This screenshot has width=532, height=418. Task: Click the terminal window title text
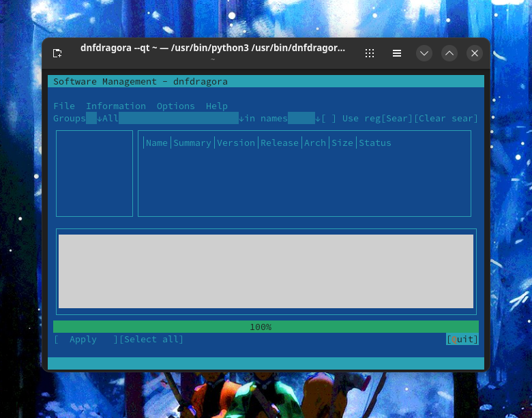point(213,48)
